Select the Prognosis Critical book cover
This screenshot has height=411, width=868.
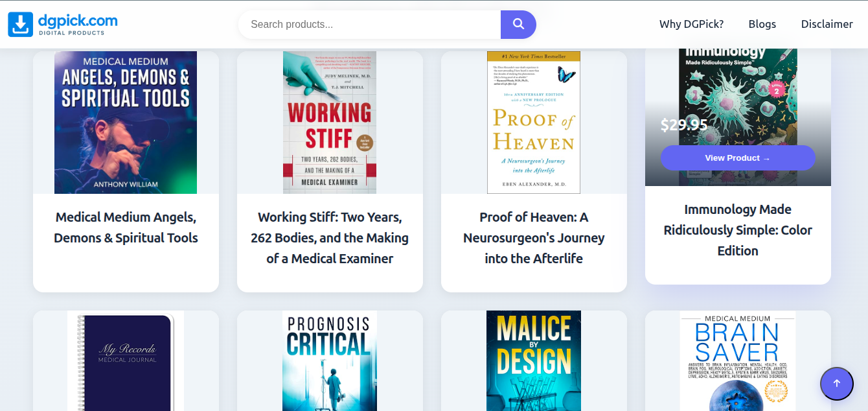[330, 361]
